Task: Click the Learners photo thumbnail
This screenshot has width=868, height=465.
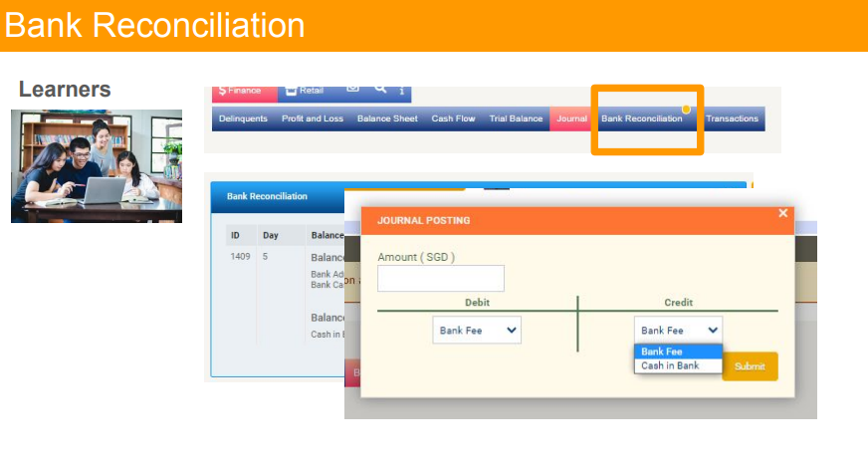Action: click(97, 166)
